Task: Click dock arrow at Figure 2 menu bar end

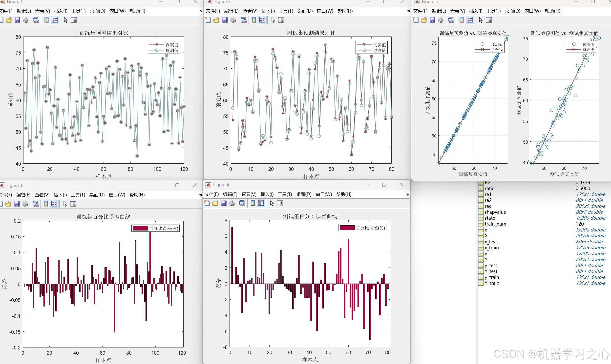Action: coord(408,11)
